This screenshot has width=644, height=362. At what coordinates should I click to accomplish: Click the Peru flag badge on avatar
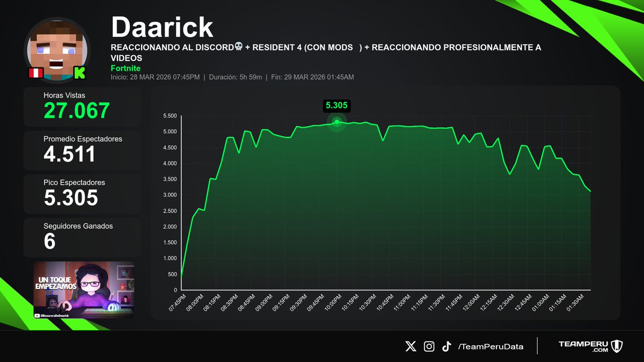[x=35, y=73]
